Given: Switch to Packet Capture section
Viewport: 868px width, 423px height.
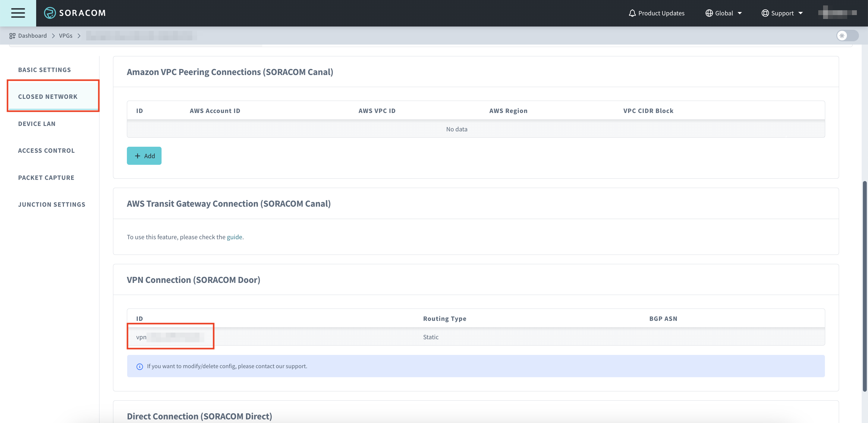Looking at the screenshot, I should (46, 177).
